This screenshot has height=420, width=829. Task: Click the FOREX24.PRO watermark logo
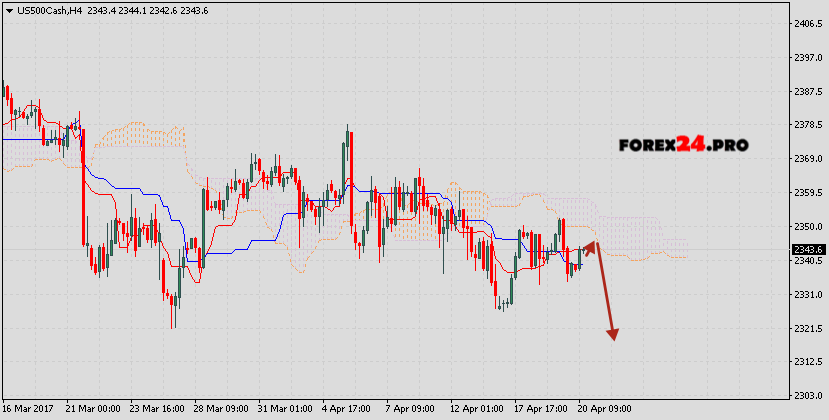682,145
